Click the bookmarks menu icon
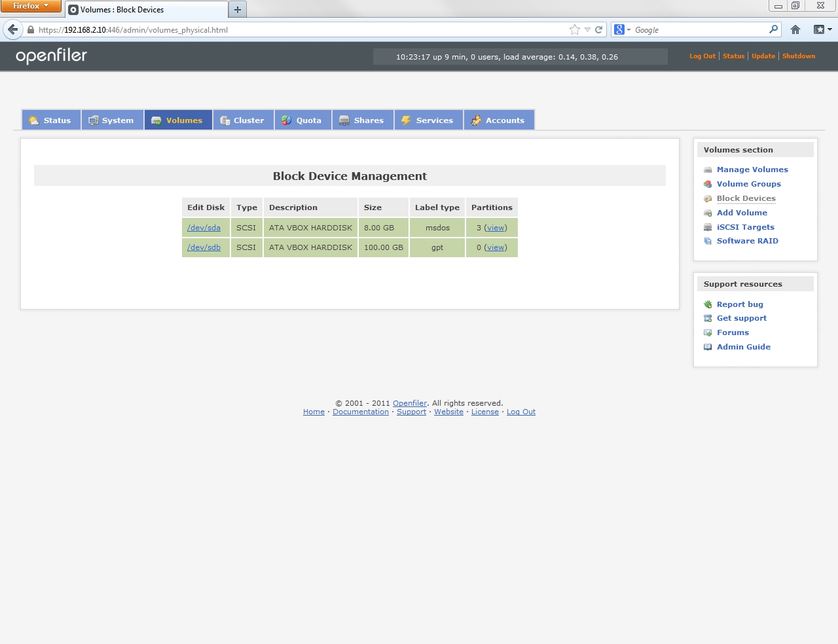This screenshot has height=644, width=838. (x=822, y=29)
